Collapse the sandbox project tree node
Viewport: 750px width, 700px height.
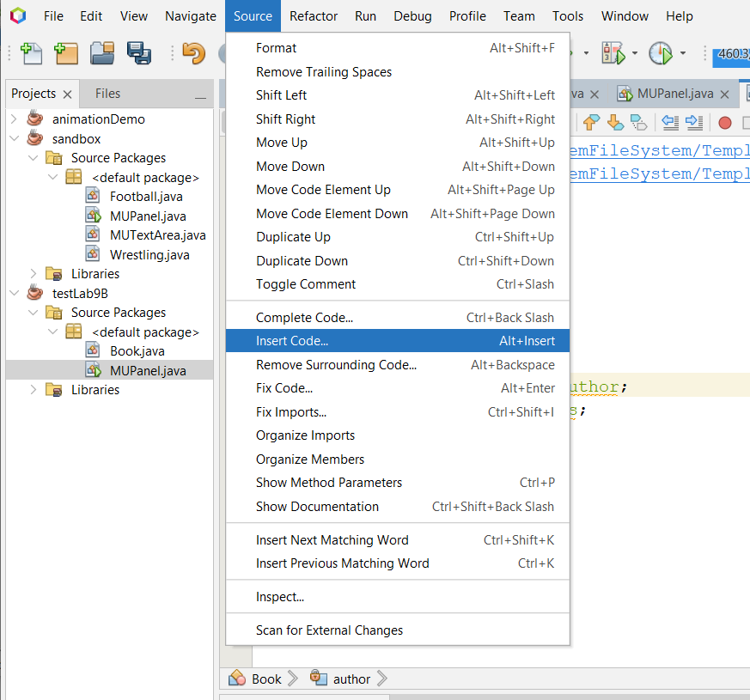click(14, 139)
